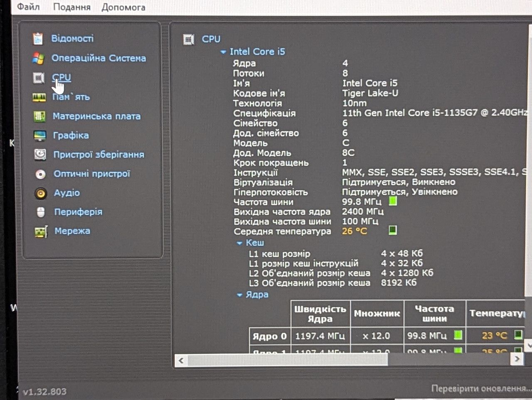532x400 pixels.
Task: Toggle the green indicator beside Частота шини 99.8 МГц
Action: tap(392, 201)
